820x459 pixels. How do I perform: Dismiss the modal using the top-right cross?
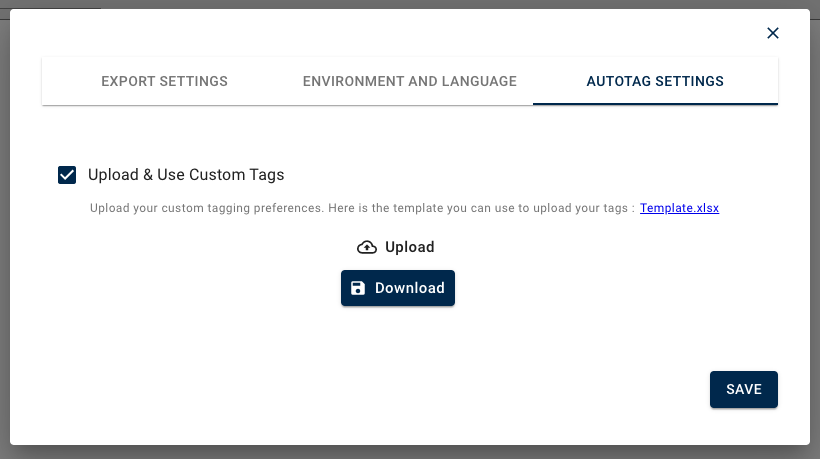click(772, 33)
